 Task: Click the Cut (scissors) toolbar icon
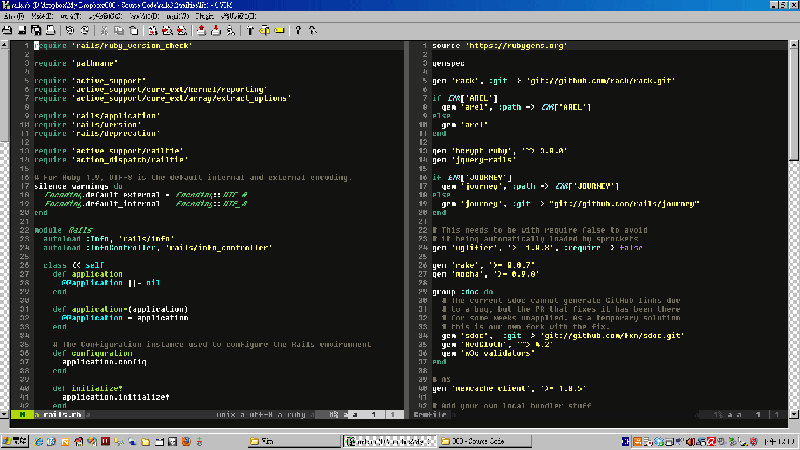[104, 30]
